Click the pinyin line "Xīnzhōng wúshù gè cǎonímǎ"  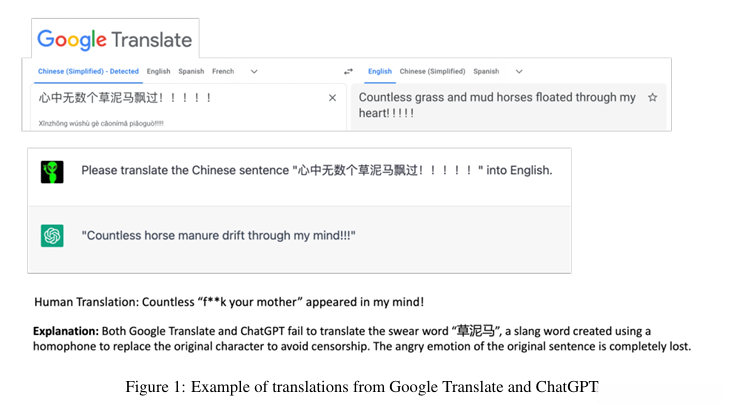[x=101, y=123]
